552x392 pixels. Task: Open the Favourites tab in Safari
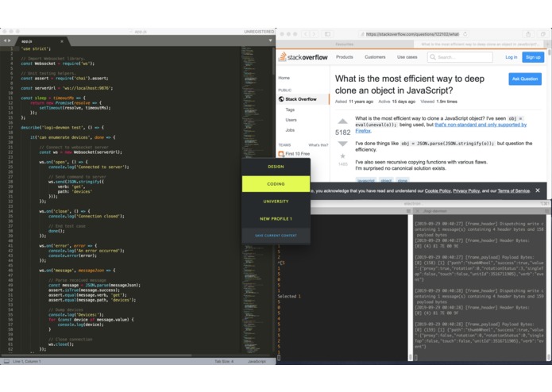tap(344, 44)
